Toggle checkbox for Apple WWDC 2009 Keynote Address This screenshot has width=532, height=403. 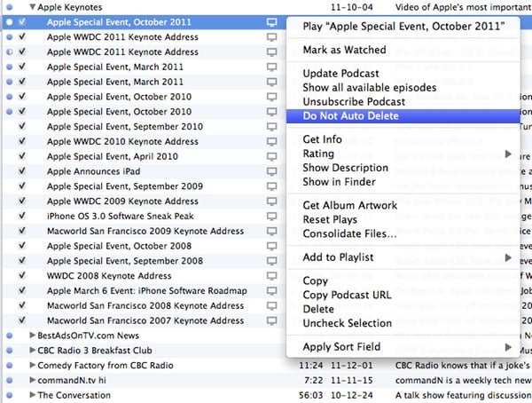(x=22, y=201)
